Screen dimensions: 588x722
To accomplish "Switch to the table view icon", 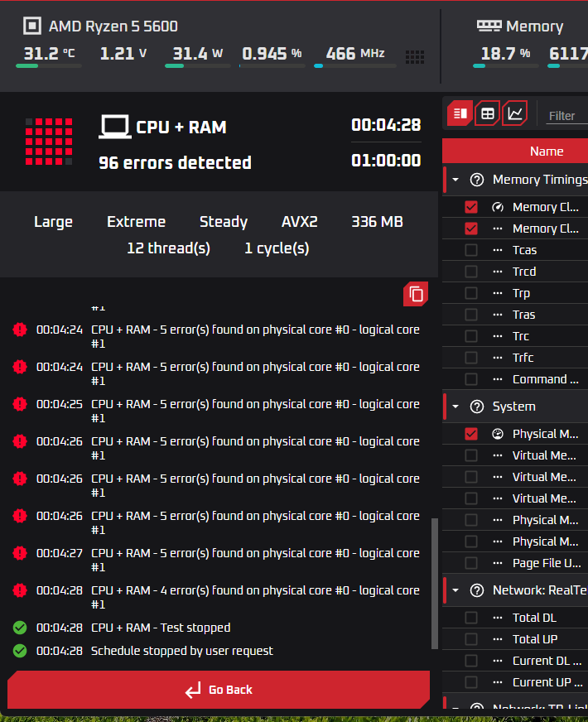I will click(487, 113).
